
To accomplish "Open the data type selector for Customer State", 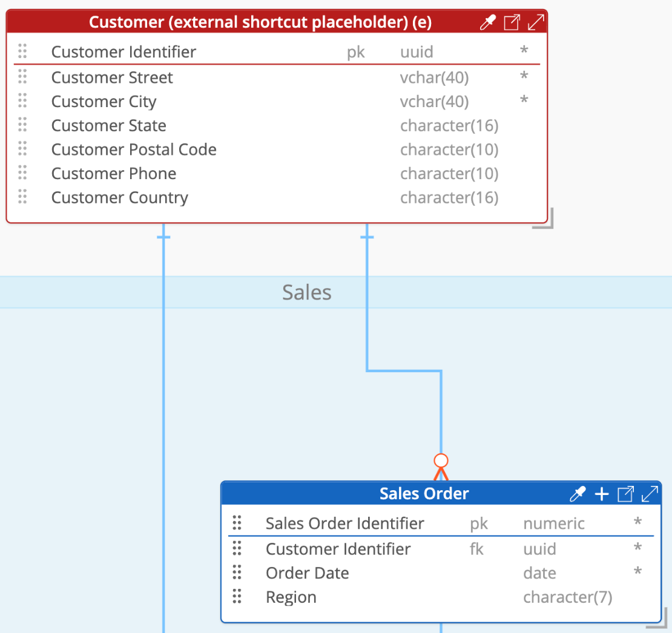I will click(x=449, y=125).
